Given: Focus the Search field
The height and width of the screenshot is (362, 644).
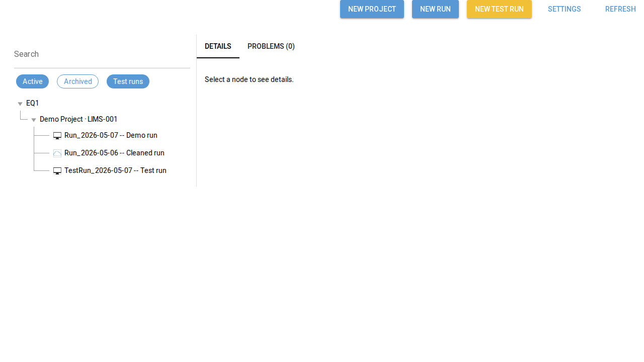Looking at the screenshot, I should tap(102, 54).
